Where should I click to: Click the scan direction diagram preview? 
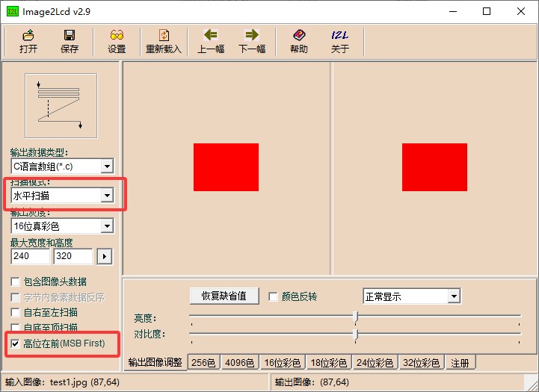[x=61, y=106]
